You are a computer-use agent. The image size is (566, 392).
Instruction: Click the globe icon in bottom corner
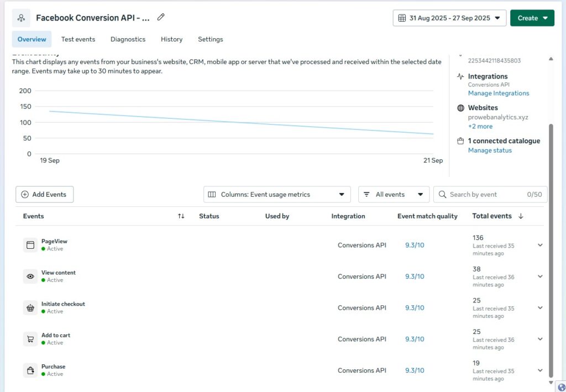(x=561, y=387)
